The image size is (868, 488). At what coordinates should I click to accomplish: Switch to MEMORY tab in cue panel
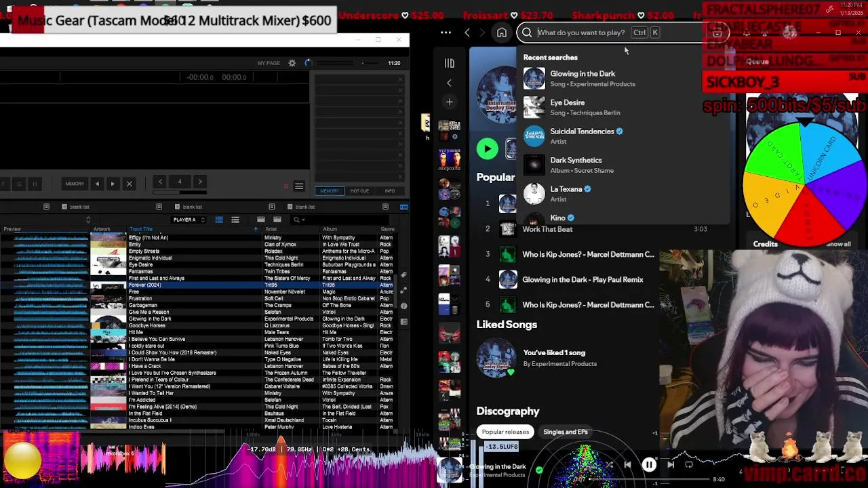(x=329, y=191)
